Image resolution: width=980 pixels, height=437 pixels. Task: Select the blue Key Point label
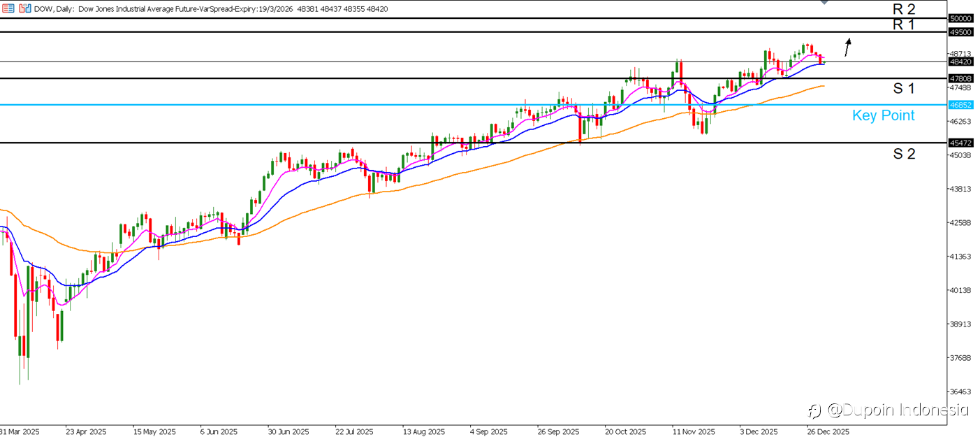pos(884,116)
